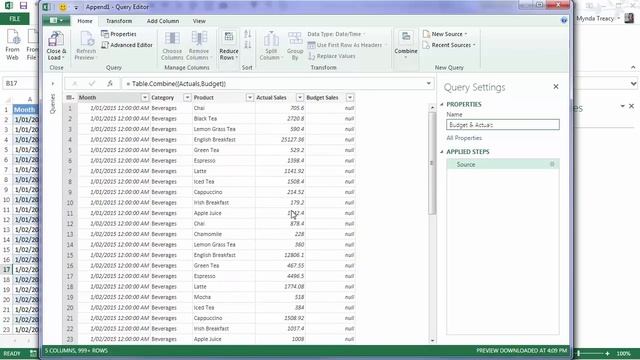The width and height of the screenshot is (640, 360).
Task: Click the smiley feedback icon in title bar
Action: click(62, 7)
